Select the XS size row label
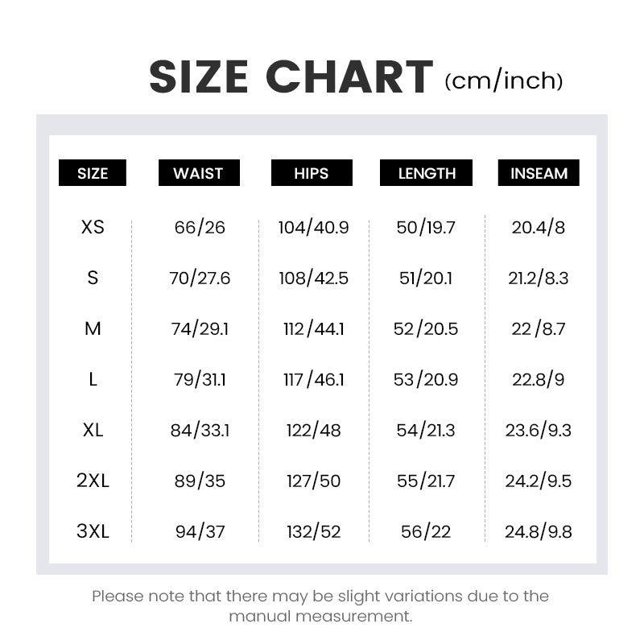The image size is (644, 644). [93, 227]
